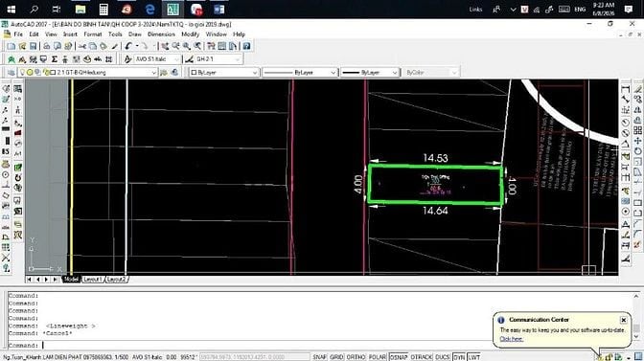The height and width of the screenshot is (361, 644).
Task: Activate the Zoom Window tool
Action: click(x=187, y=46)
